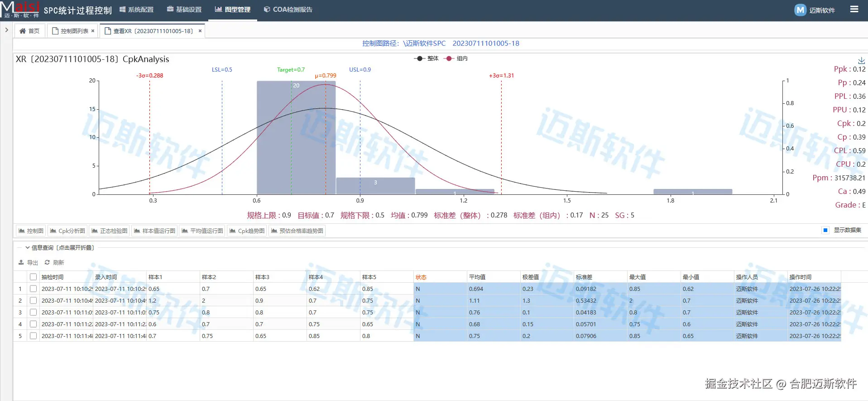The height and width of the screenshot is (401, 868).
Task: Open the 平均值运行图 view
Action: coord(202,231)
